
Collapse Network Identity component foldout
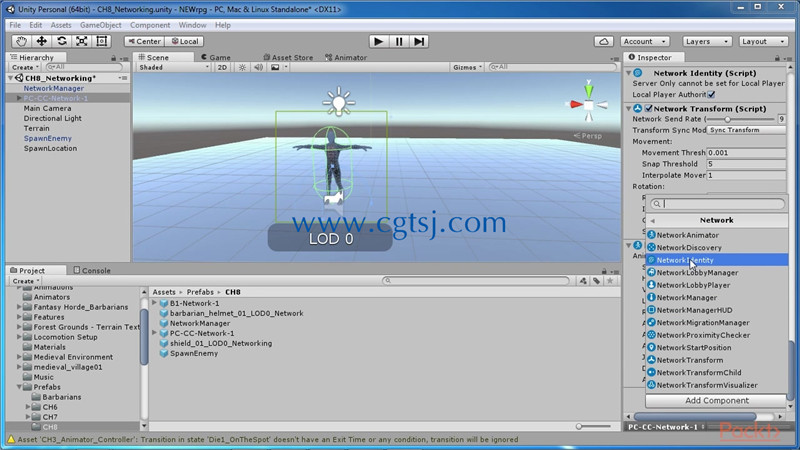[629, 73]
